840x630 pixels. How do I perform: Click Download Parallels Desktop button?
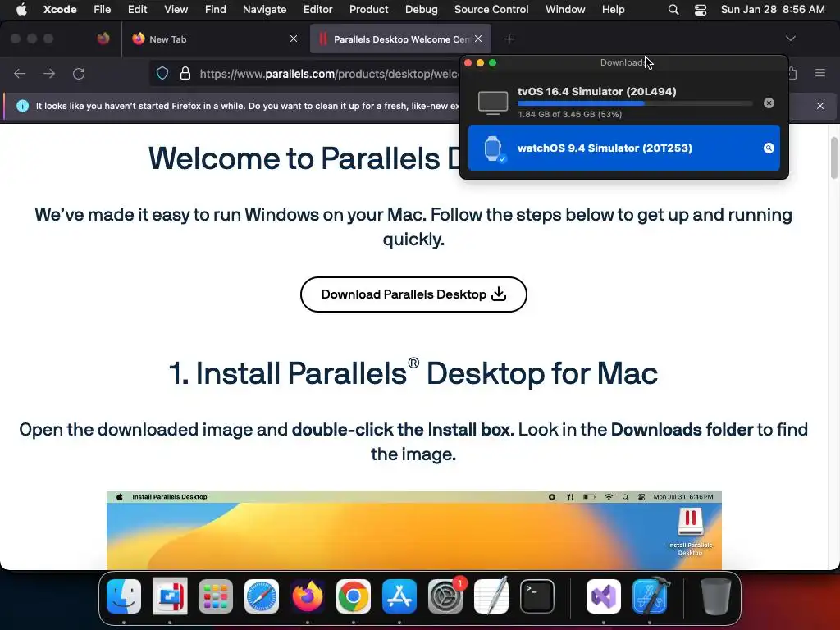point(413,294)
